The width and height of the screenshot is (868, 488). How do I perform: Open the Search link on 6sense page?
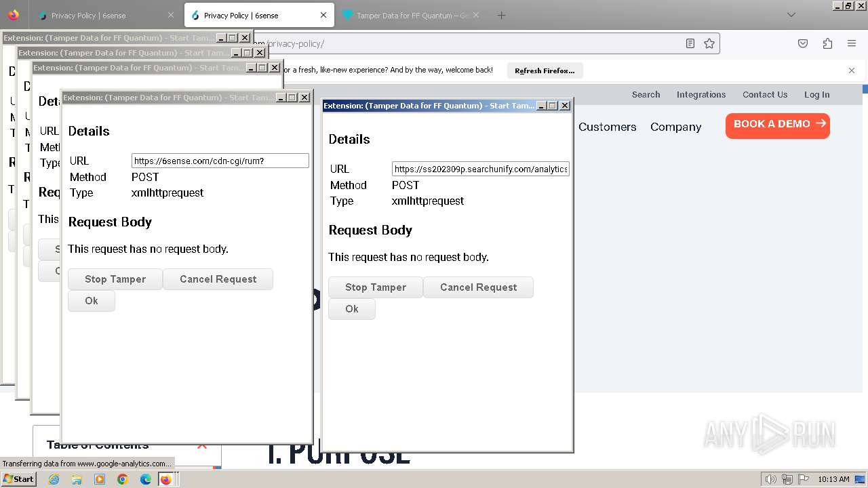(646, 94)
